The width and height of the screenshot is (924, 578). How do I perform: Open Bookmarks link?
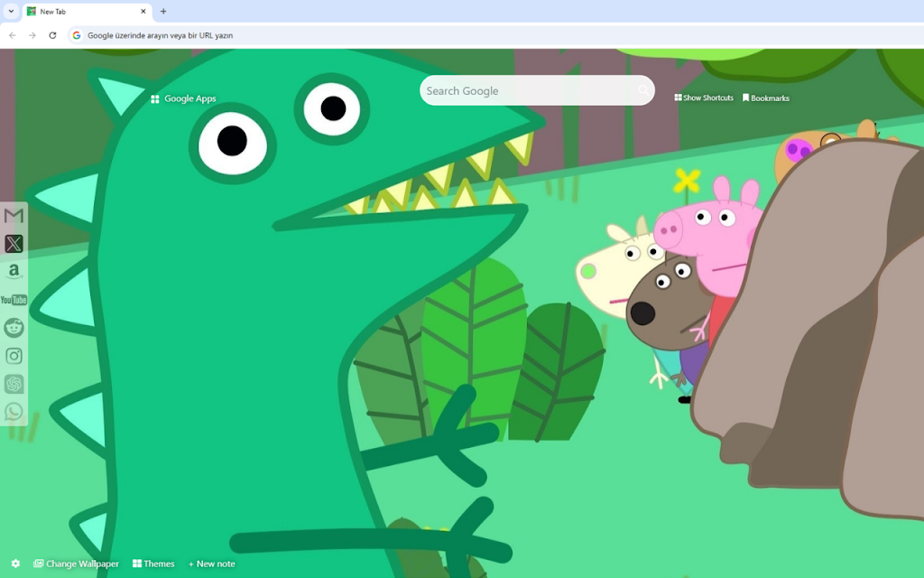(x=765, y=98)
